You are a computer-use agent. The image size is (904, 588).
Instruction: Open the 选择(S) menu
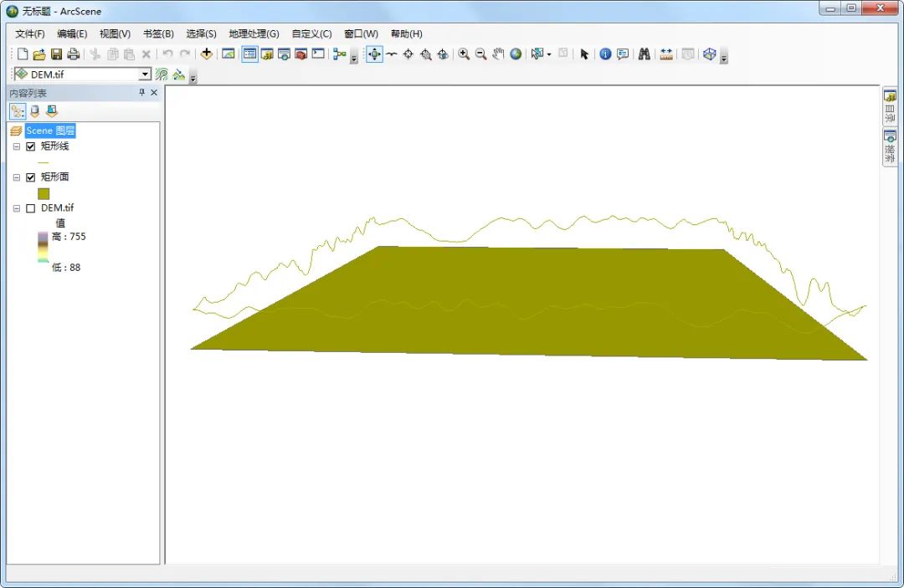tap(201, 33)
